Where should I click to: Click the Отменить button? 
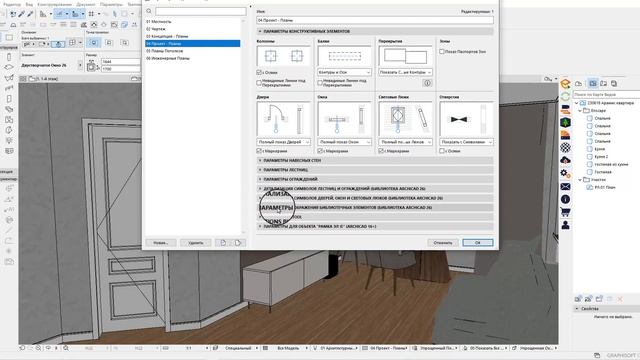pos(443,243)
